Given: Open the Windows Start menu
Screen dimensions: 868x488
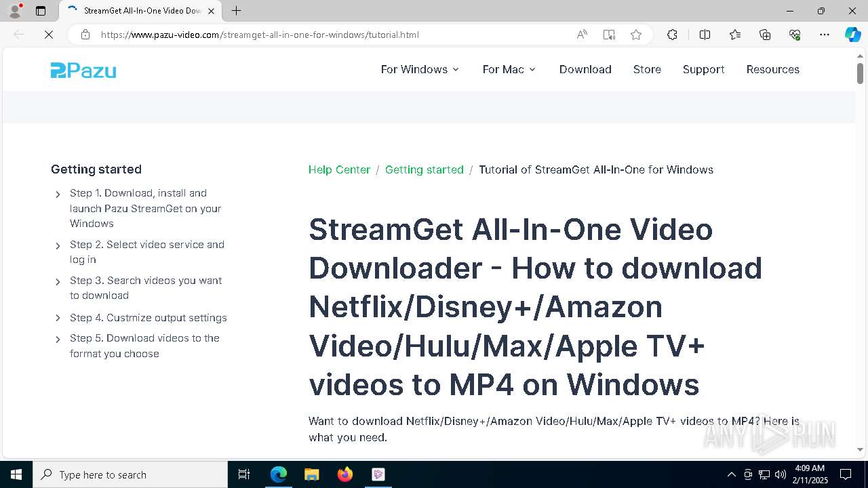Looking at the screenshot, I should (x=16, y=474).
